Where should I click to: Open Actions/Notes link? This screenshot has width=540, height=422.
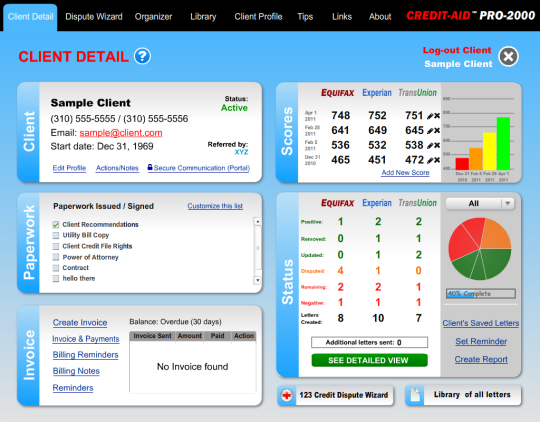click(x=117, y=168)
